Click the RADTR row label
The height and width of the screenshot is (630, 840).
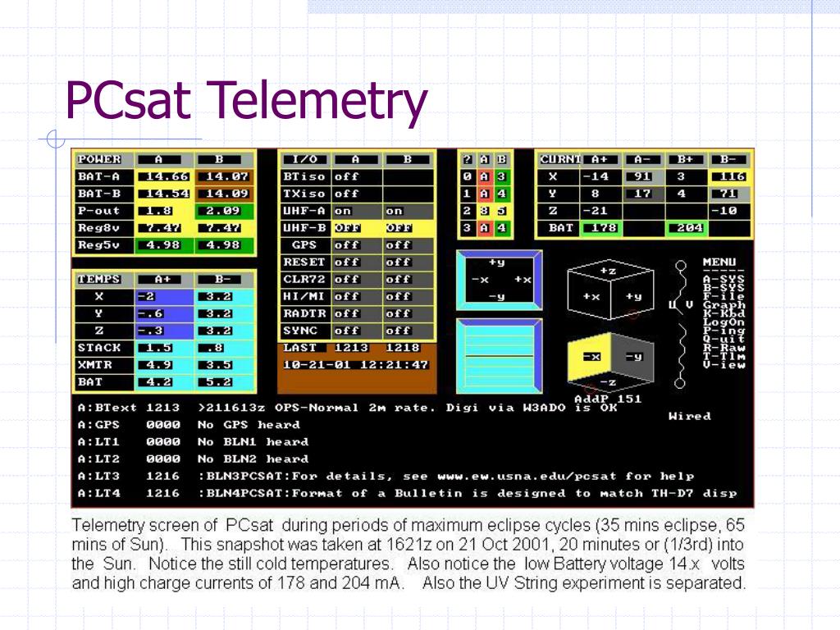pyautogui.click(x=304, y=313)
